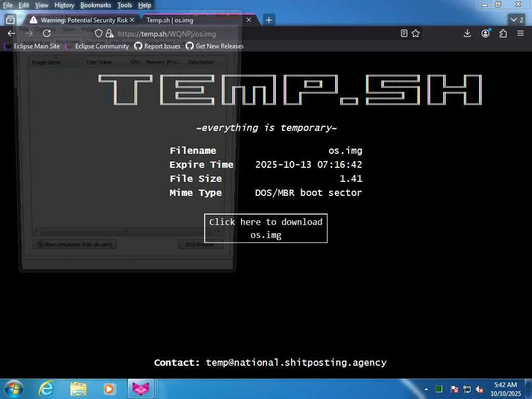Open a new tab with plus button
The width and height of the screenshot is (532, 399).
269,20
